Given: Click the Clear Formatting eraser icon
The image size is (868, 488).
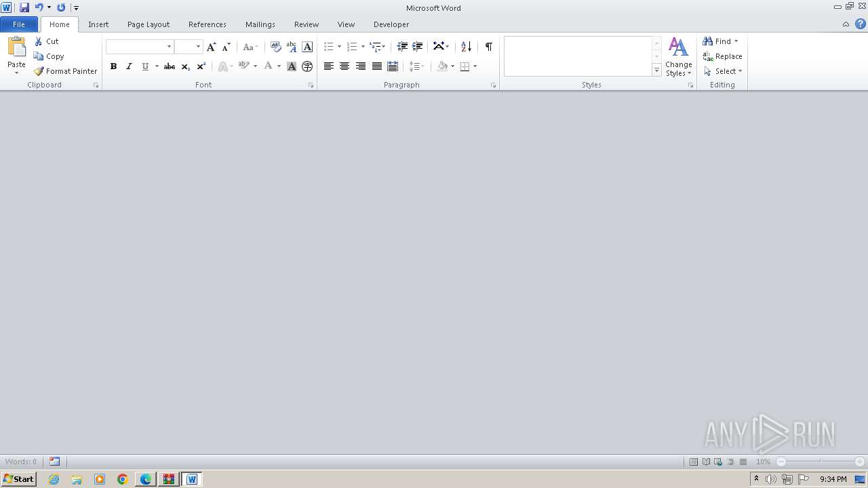Looking at the screenshot, I should [x=275, y=47].
